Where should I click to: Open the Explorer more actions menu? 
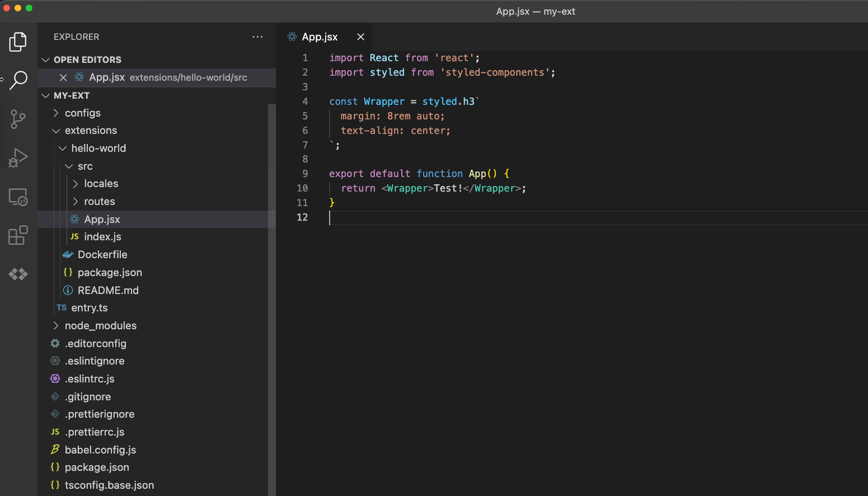point(257,37)
